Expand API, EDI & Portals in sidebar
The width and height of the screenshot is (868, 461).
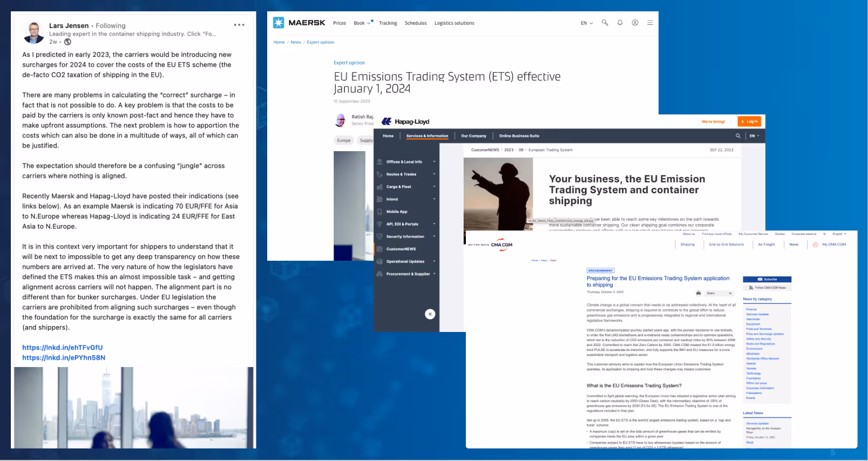pos(406,224)
